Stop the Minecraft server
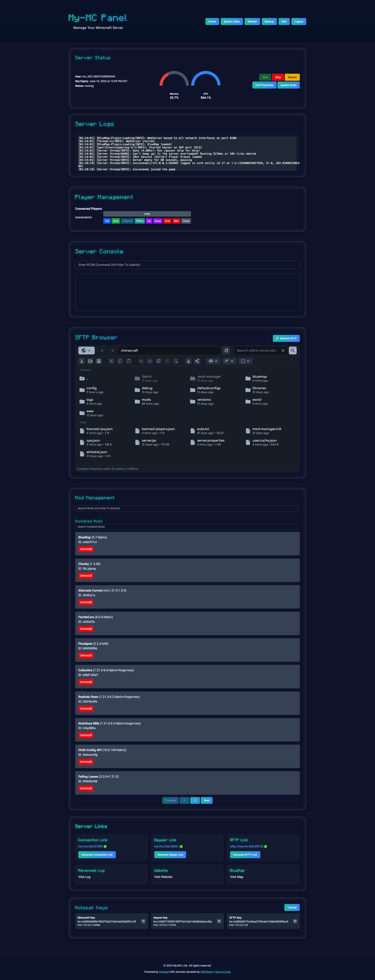This screenshot has height=980, width=375. pos(278,77)
